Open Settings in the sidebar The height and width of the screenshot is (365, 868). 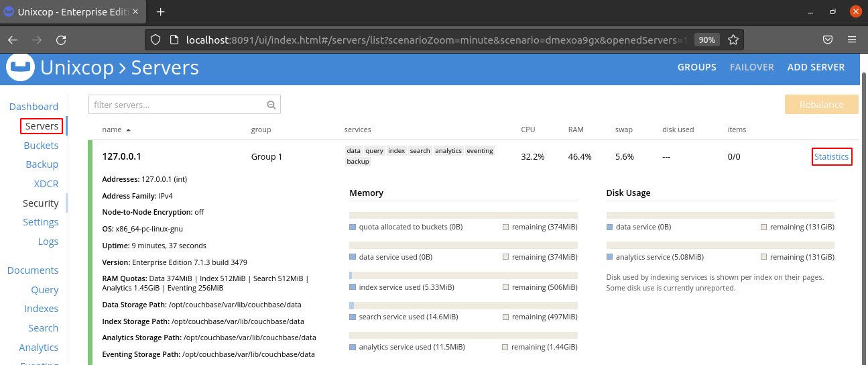click(x=41, y=222)
